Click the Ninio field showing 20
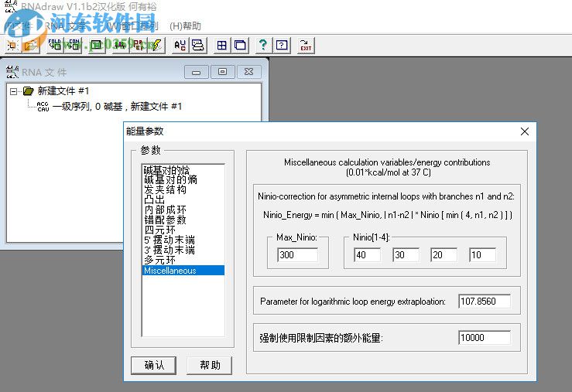Screen dimensions: 572x392 (444, 254)
